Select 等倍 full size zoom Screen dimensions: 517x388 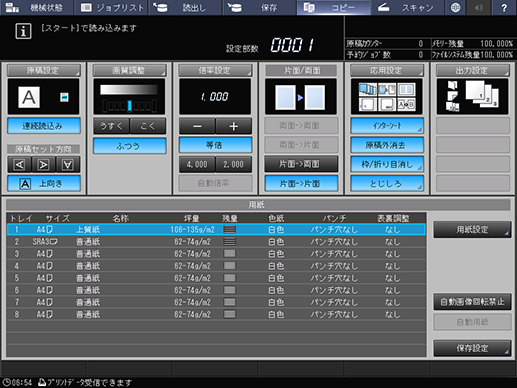click(215, 145)
